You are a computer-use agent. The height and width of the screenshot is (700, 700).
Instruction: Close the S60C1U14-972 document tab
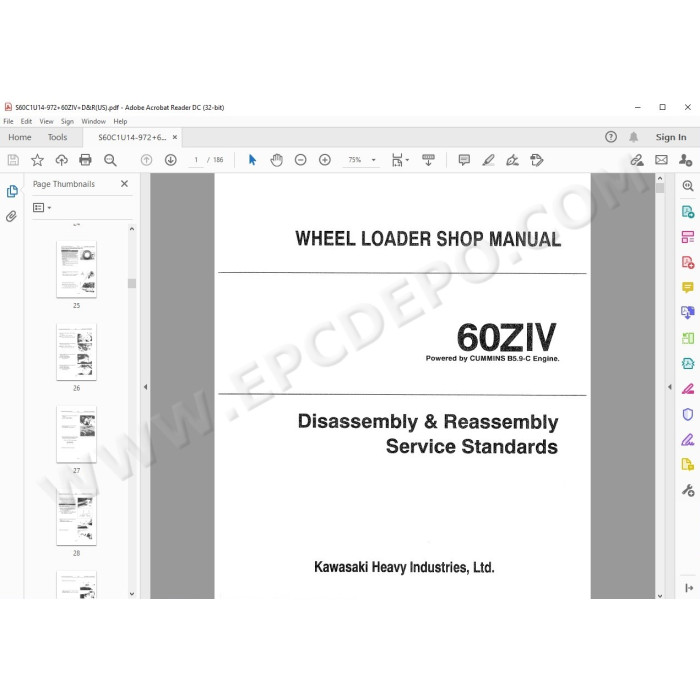click(175, 137)
